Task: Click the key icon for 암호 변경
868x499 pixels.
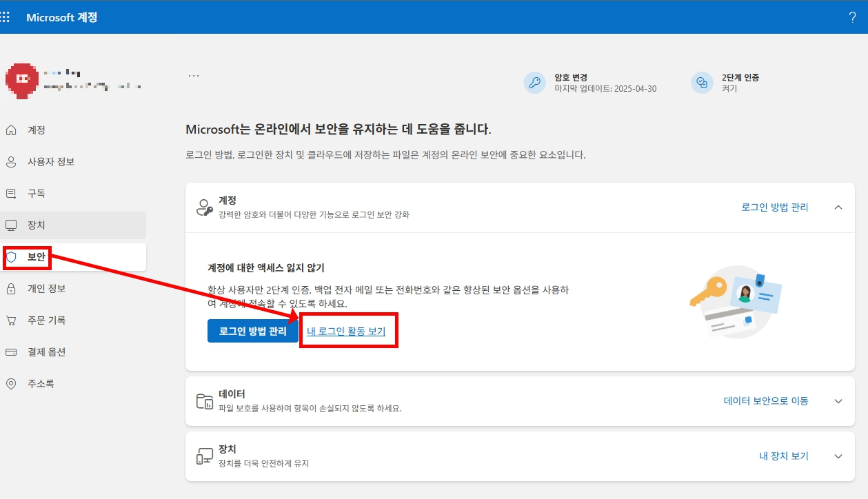Action: click(x=535, y=83)
